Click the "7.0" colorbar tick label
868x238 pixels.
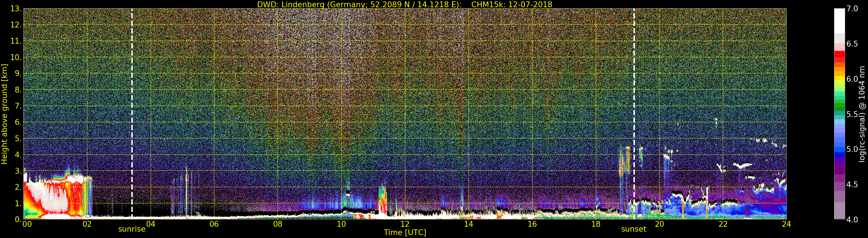pyautogui.click(x=852, y=9)
